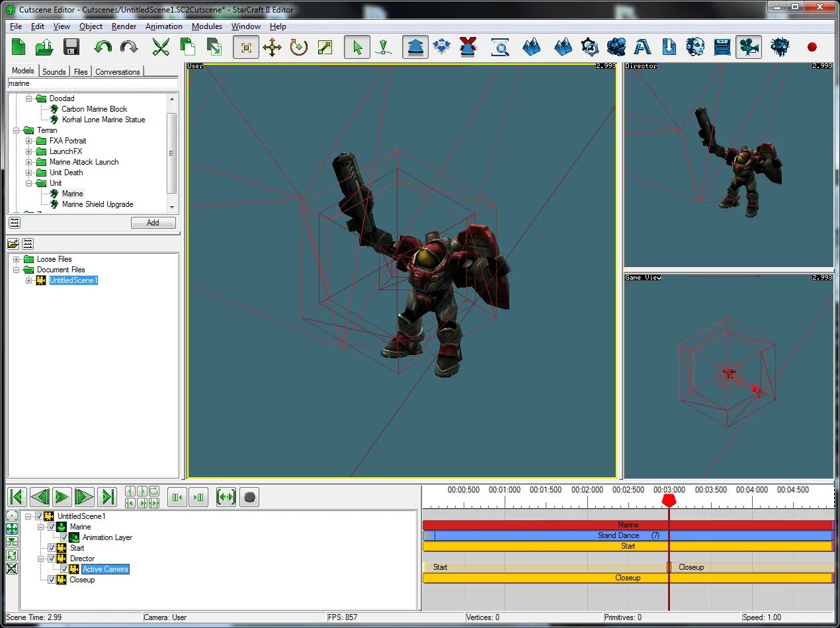Image resolution: width=840 pixels, height=628 pixels.
Task: Step forward one frame in playback
Action: point(85,497)
